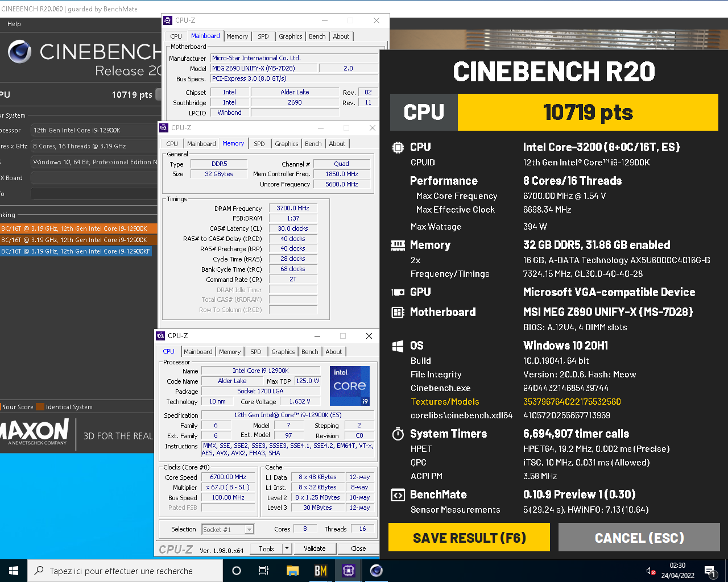Open BenchMate BM taskbar icon
Screen dimensions: 728x582
coord(320,571)
